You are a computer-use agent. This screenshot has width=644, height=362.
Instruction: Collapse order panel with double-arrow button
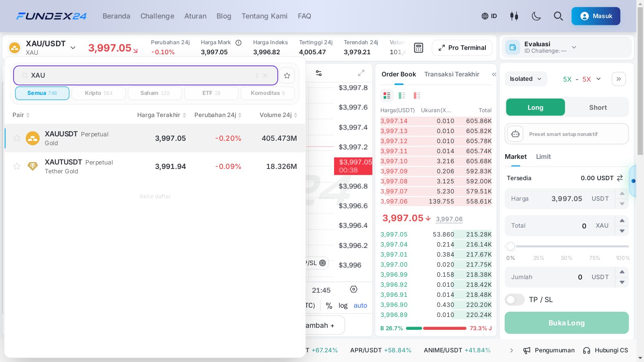[x=619, y=79]
